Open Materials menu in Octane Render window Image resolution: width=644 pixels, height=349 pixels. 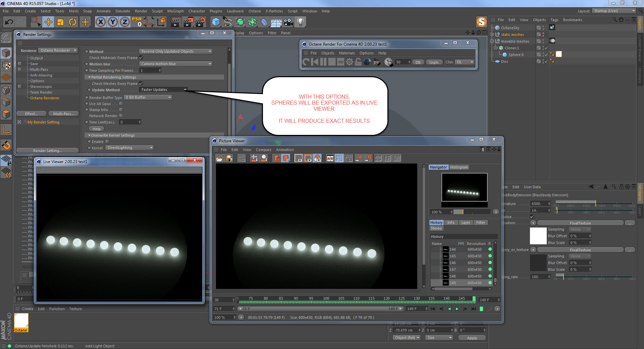(x=347, y=53)
